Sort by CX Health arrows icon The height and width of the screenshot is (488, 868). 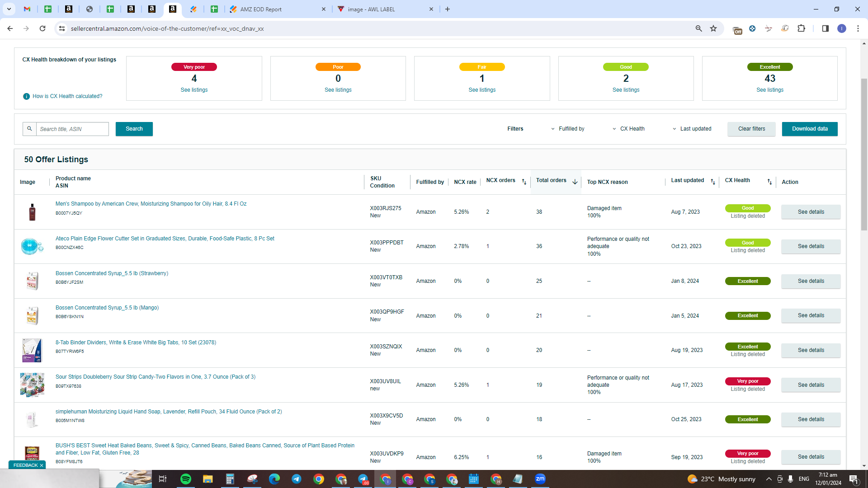769,182
